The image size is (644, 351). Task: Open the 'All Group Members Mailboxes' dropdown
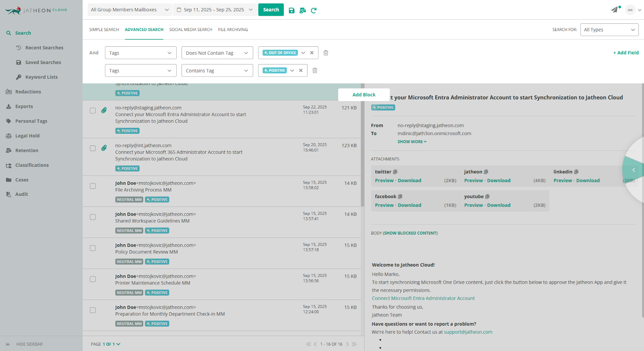[130, 10]
